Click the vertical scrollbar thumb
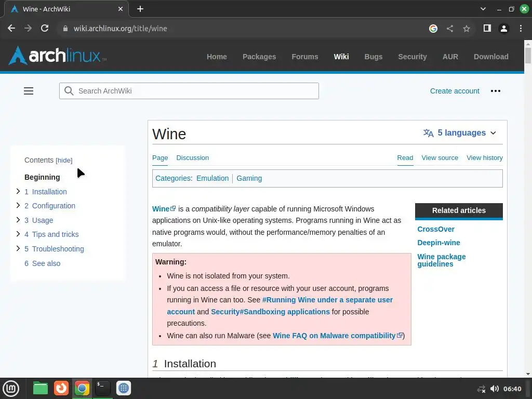 528,55
